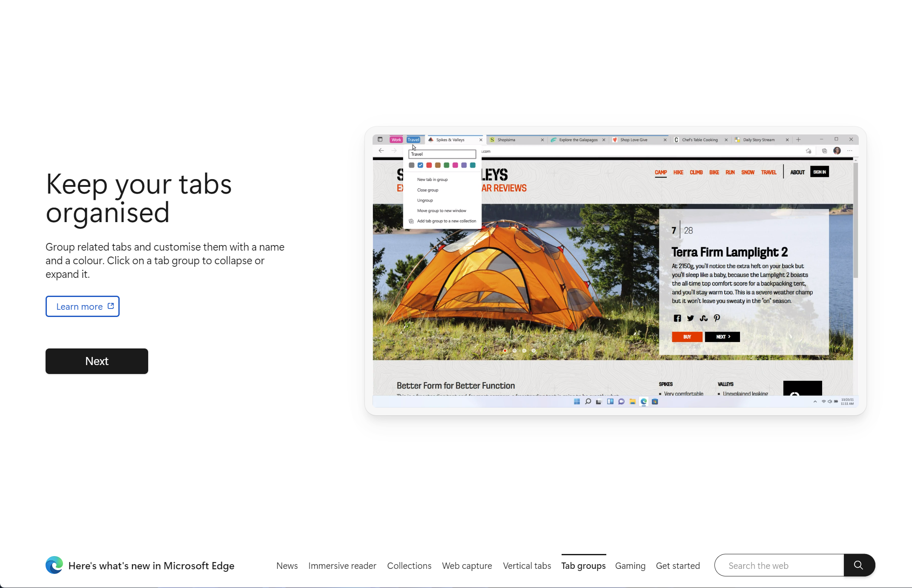Click the add to favourites star icon

[x=809, y=151]
